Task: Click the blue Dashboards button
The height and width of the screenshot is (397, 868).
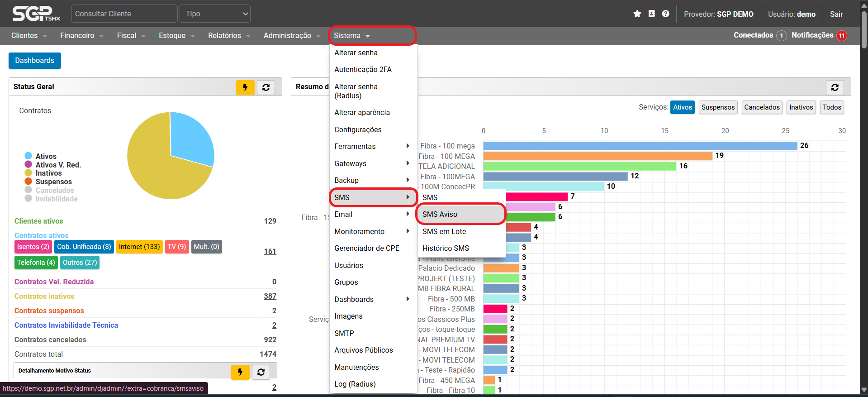Action: (x=35, y=61)
